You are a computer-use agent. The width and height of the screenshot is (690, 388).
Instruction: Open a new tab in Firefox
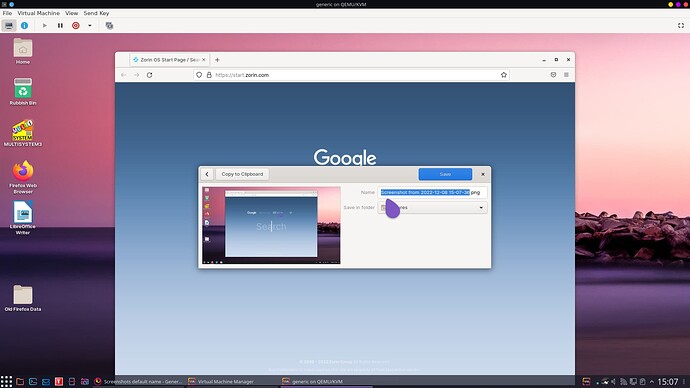coord(217,60)
